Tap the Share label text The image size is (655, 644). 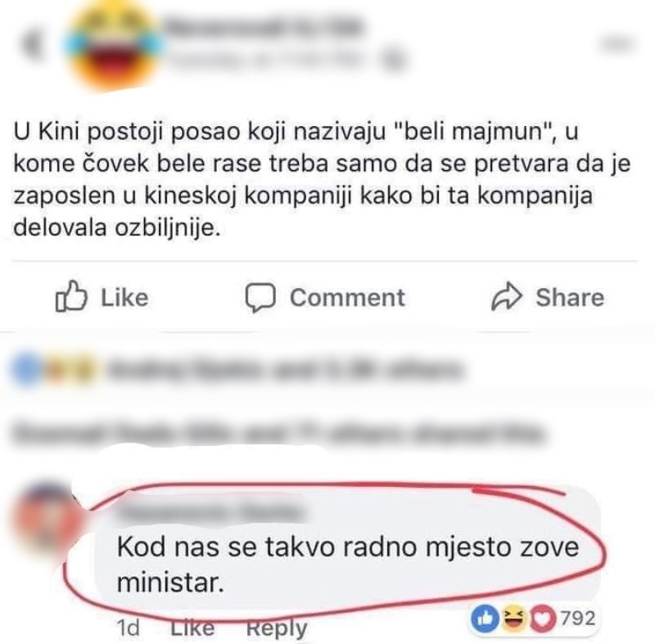570,298
